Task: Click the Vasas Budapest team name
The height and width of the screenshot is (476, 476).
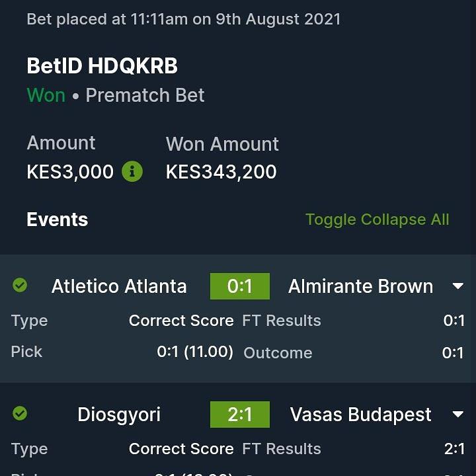Action: [x=360, y=415]
